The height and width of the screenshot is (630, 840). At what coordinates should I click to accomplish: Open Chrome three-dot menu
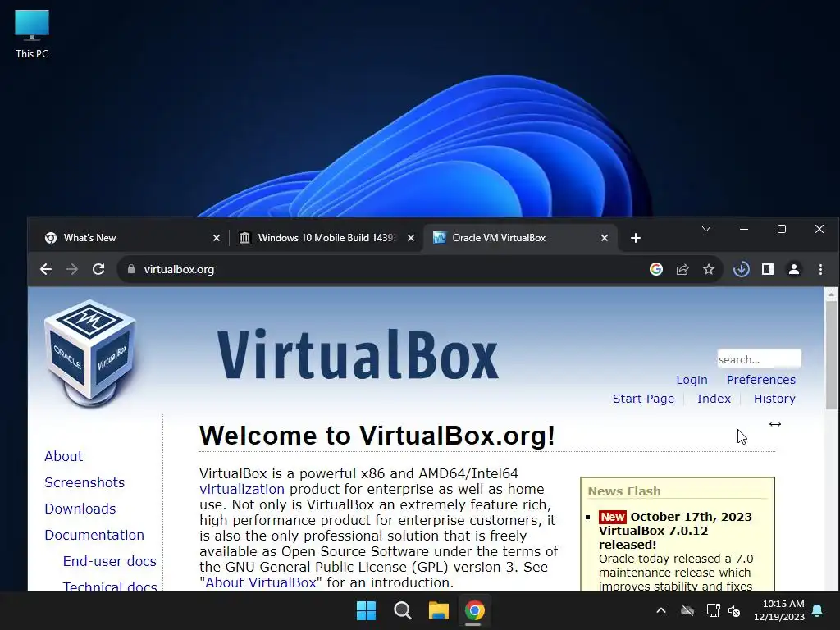pos(820,269)
